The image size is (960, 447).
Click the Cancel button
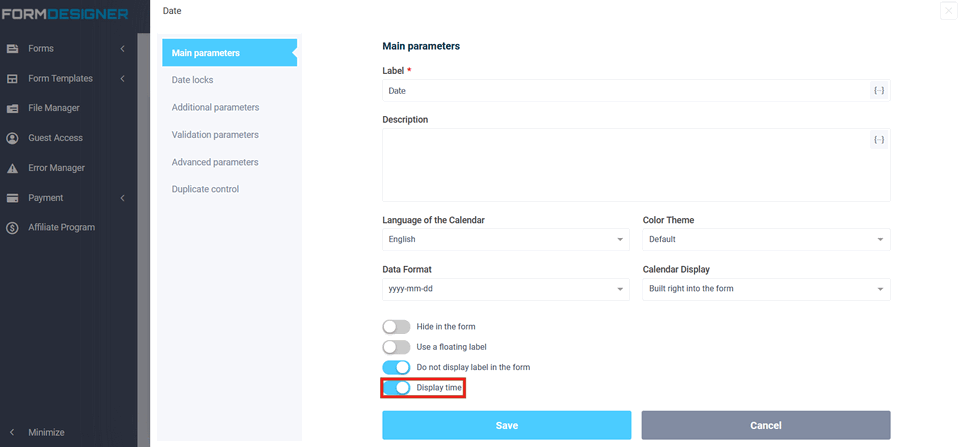[766, 425]
